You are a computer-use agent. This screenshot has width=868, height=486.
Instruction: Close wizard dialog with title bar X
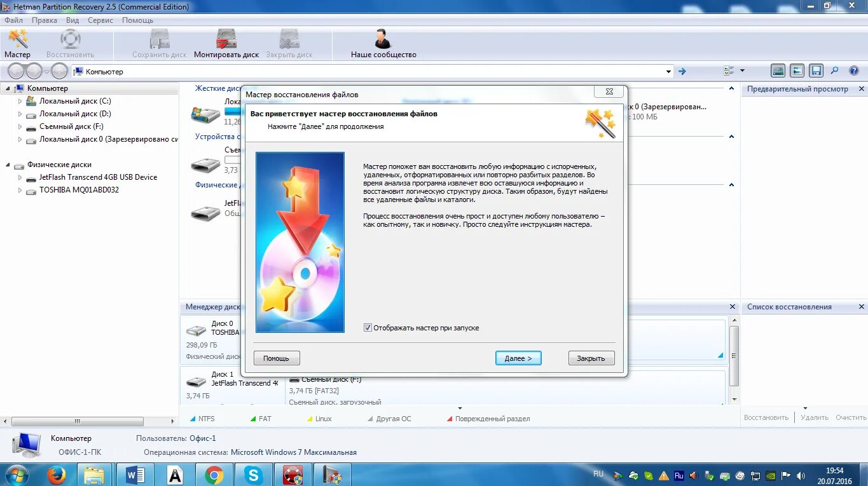pos(609,92)
